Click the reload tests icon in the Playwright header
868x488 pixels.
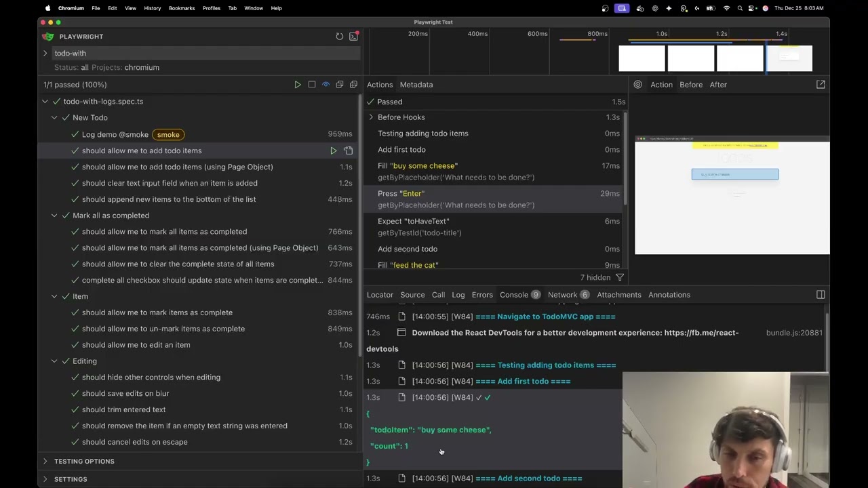point(340,37)
